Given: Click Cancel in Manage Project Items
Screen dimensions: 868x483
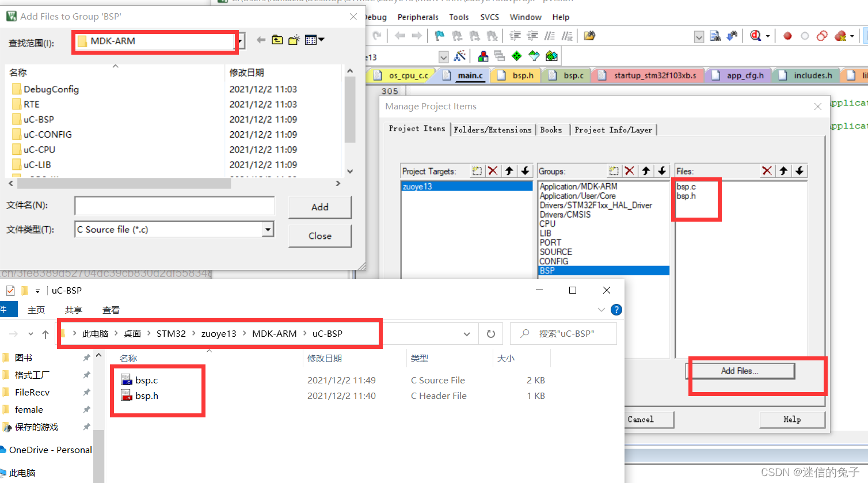Looking at the screenshot, I should point(641,420).
